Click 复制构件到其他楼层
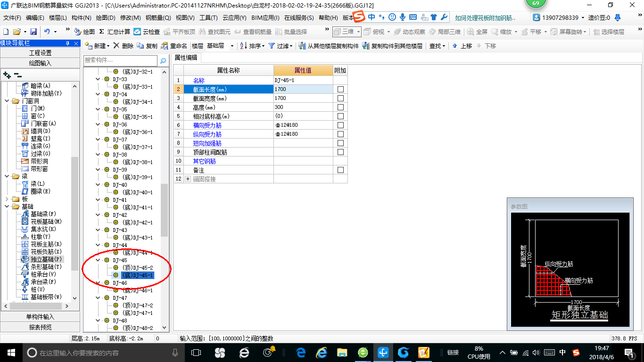Image resolution: width=644 pixels, height=362 pixels. pos(392,46)
